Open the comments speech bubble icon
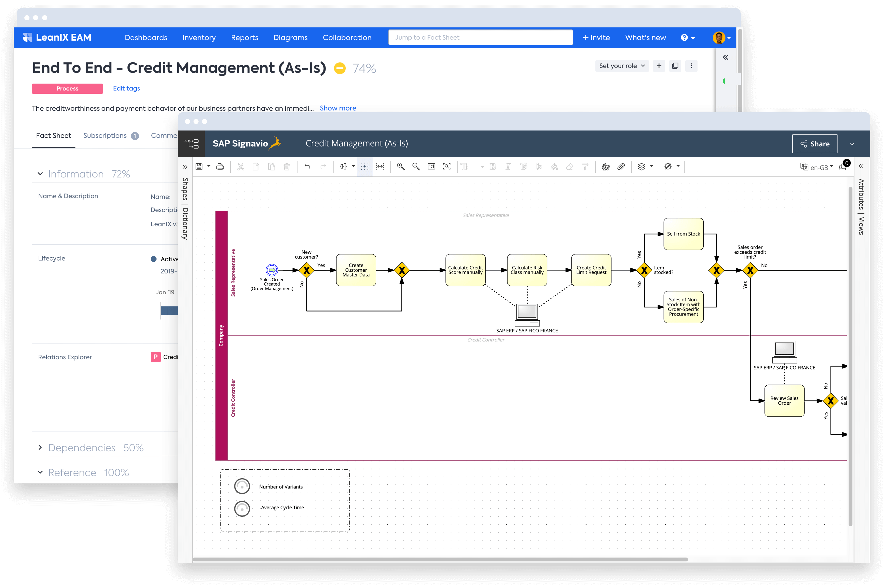 [843, 167]
